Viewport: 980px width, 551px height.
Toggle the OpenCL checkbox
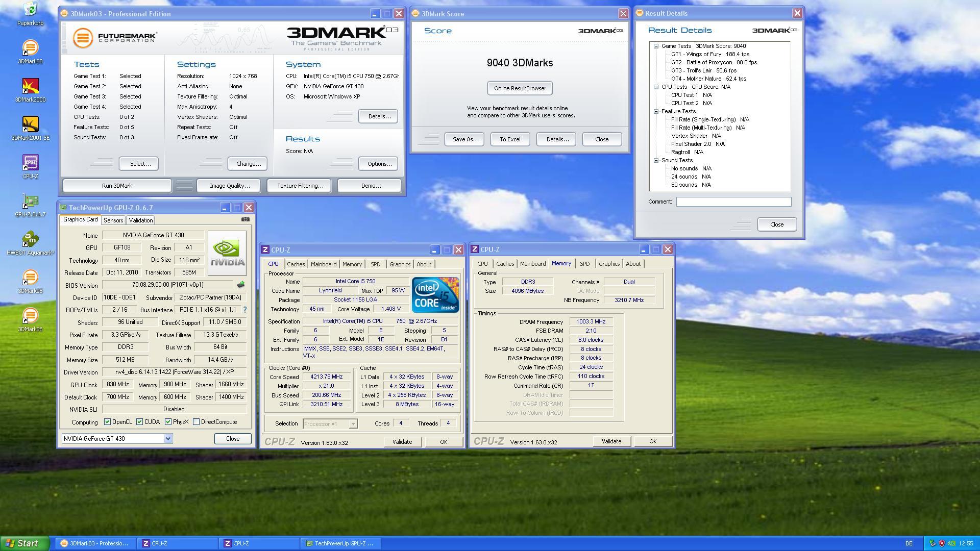tap(107, 422)
